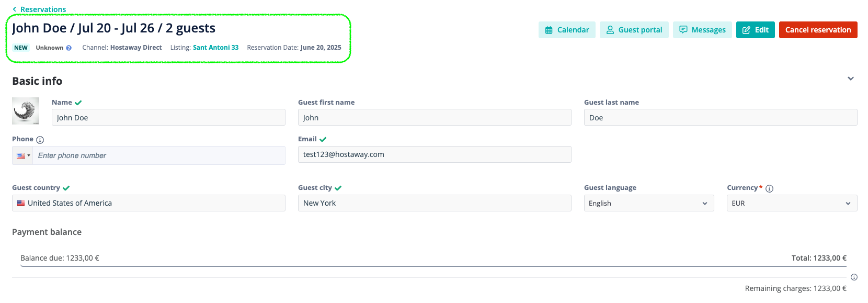Click the Guest city field

pyautogui.click(x=435, y=203)
